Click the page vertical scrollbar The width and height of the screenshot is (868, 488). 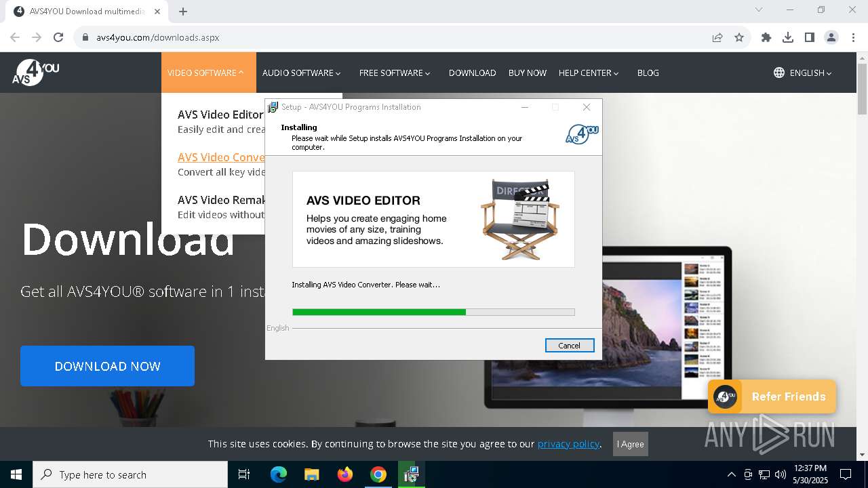[863, 88]
